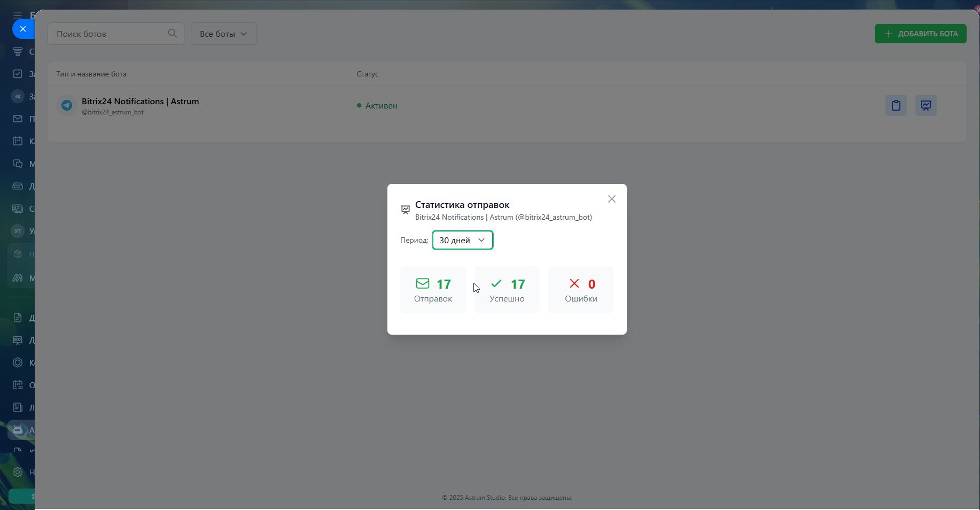The width and height of the screenshot is (980, 510).
Task: Click the box package icon in the sidebar
Action: (18, 254)
